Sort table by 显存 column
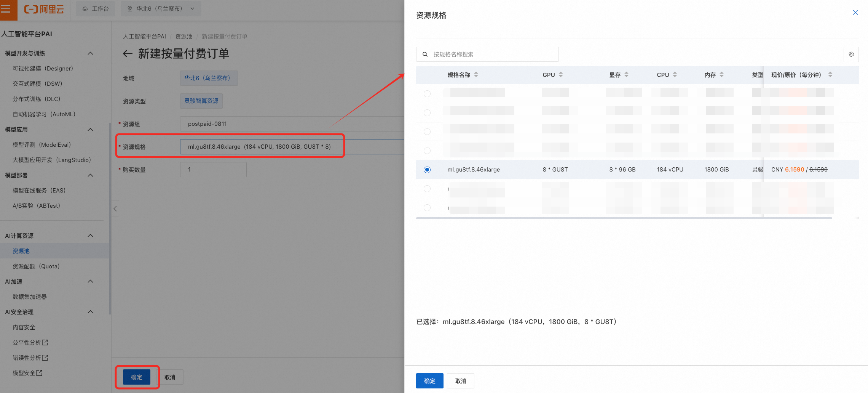The image size is (868, 393). (x=627, y=75)
